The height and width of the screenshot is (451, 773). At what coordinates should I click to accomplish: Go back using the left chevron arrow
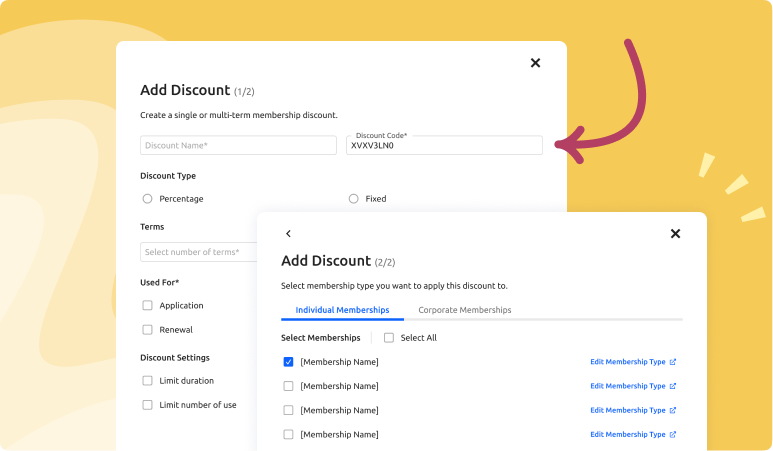pyautogui.click(x=288, y=234)
